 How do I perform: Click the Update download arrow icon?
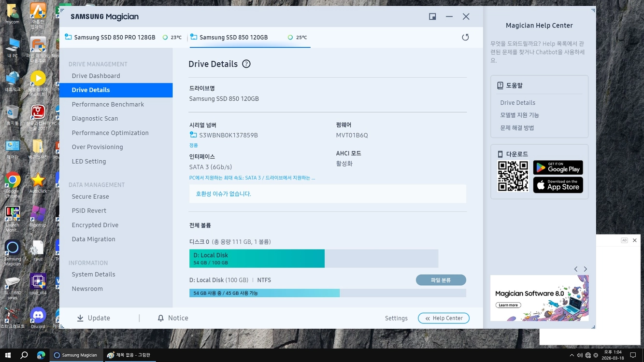[x=80, y=318]
